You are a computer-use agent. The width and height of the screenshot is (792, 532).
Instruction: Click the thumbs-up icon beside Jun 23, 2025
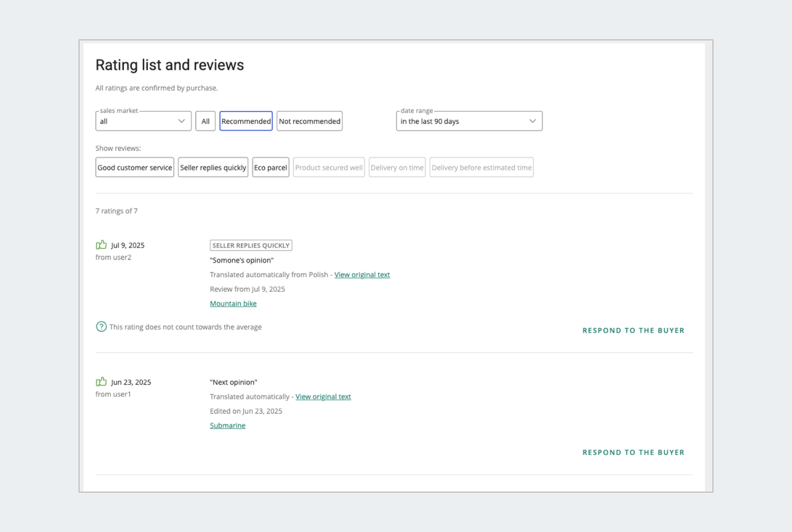coord(101,382)
